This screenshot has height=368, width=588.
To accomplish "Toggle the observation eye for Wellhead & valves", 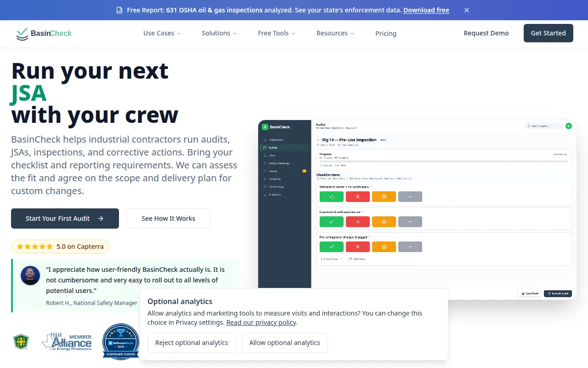I will (x=384, y=196).
